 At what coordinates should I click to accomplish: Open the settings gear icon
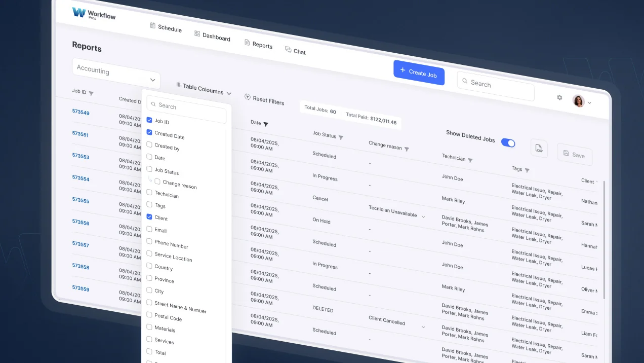pyautogui.click(x=559, y=97)
